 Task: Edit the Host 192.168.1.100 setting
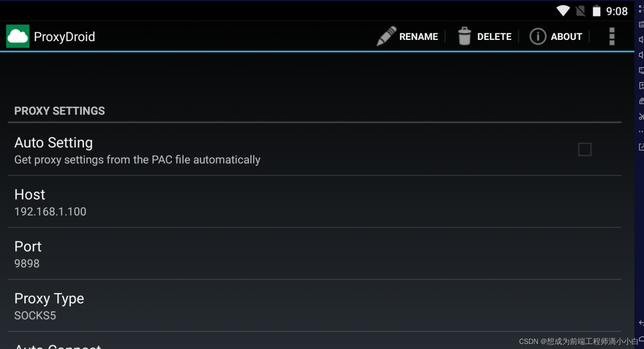50,202
